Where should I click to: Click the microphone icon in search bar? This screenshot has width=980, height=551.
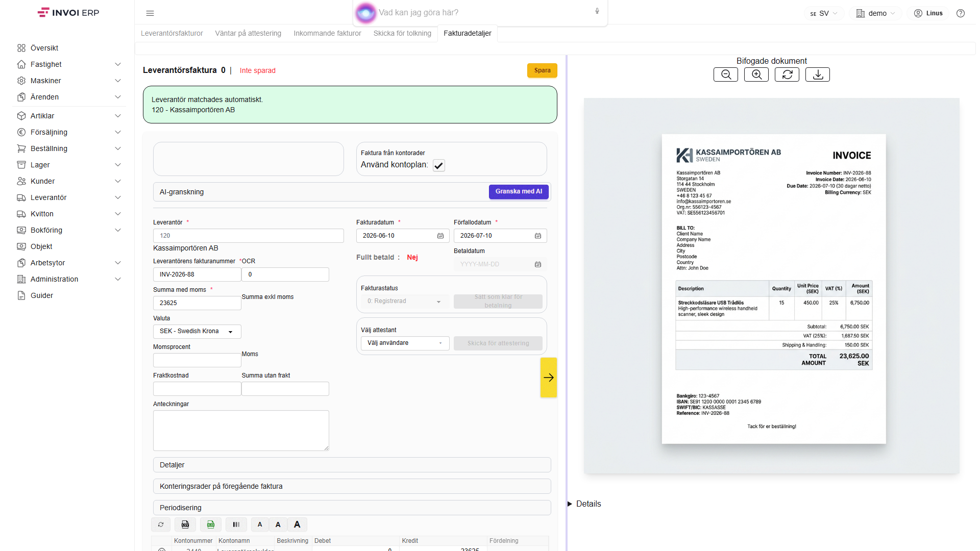pos(597,11)
